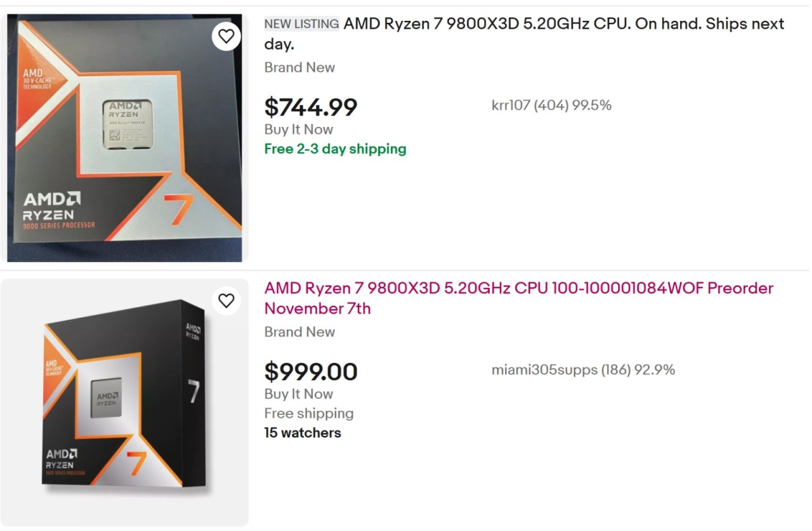Click 'Free 2-3 day shipping' text
This screenshot has height=531, width=812.
pos(335,149)
